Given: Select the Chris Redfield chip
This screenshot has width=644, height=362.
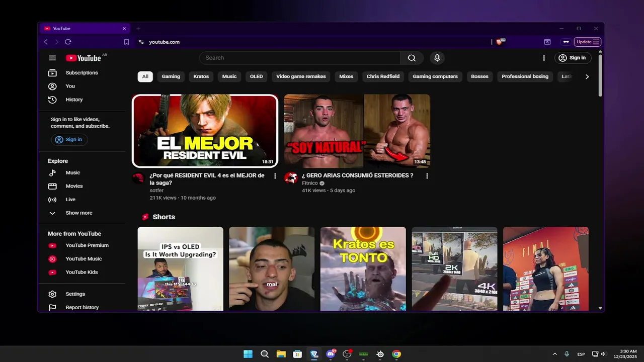Looking at the screenshot, I should coord(383,76).
